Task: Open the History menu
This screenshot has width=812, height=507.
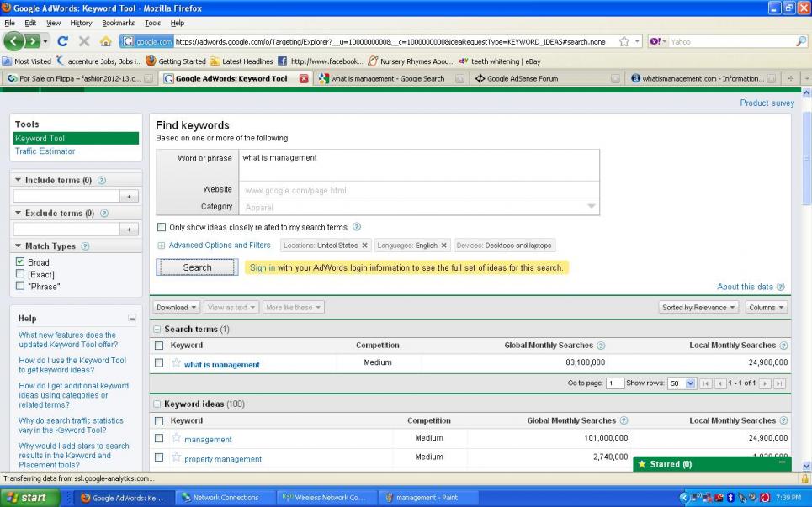Action: point(81,23)
